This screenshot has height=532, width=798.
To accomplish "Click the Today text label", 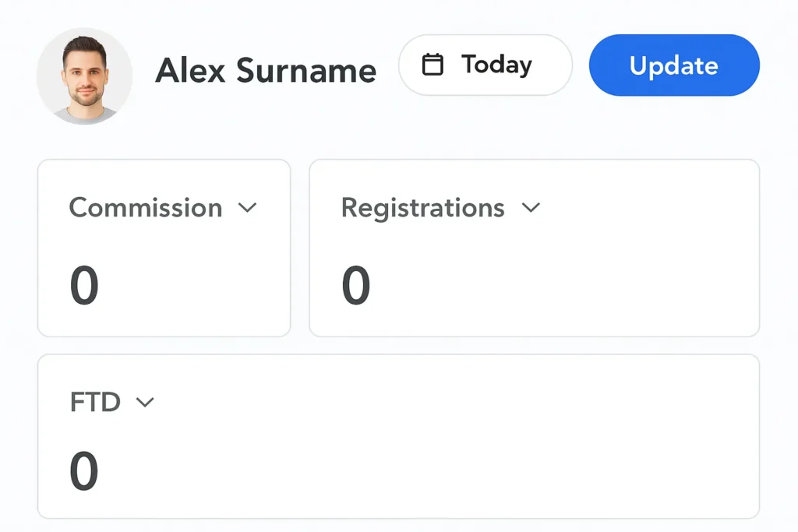I will pos(496,65).
